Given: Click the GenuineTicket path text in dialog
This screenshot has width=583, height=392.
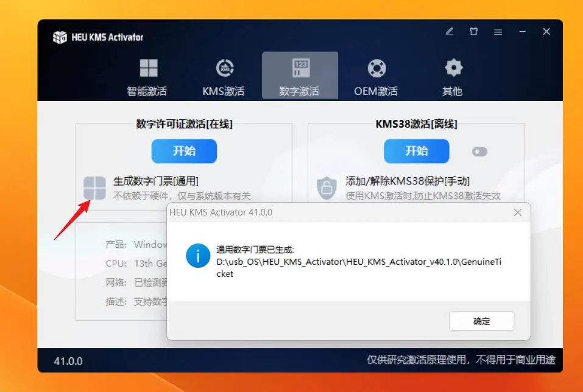Looking at the screenshot, I should [x=359, y=268].
